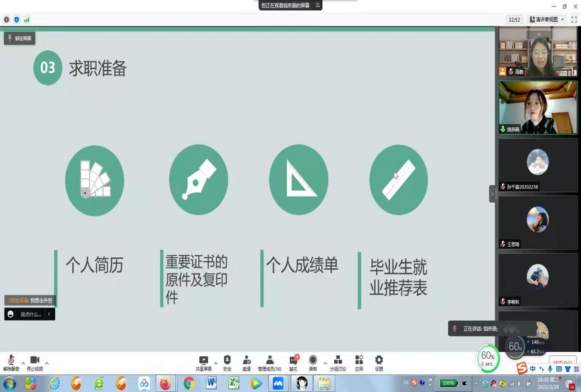Viewport: 581px width, 392px height.
Task: Click the 邀请 invite icon
Action: (x=246, y=360)
